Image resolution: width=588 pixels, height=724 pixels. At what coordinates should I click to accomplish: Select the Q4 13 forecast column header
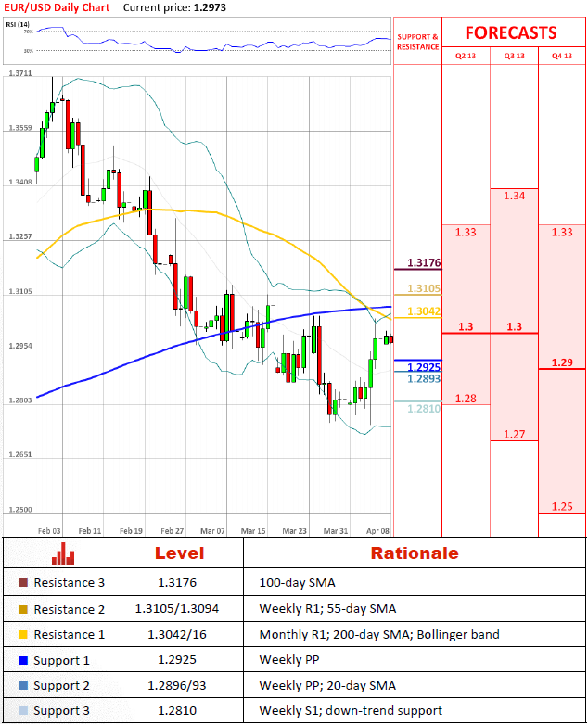pos(562,56)
